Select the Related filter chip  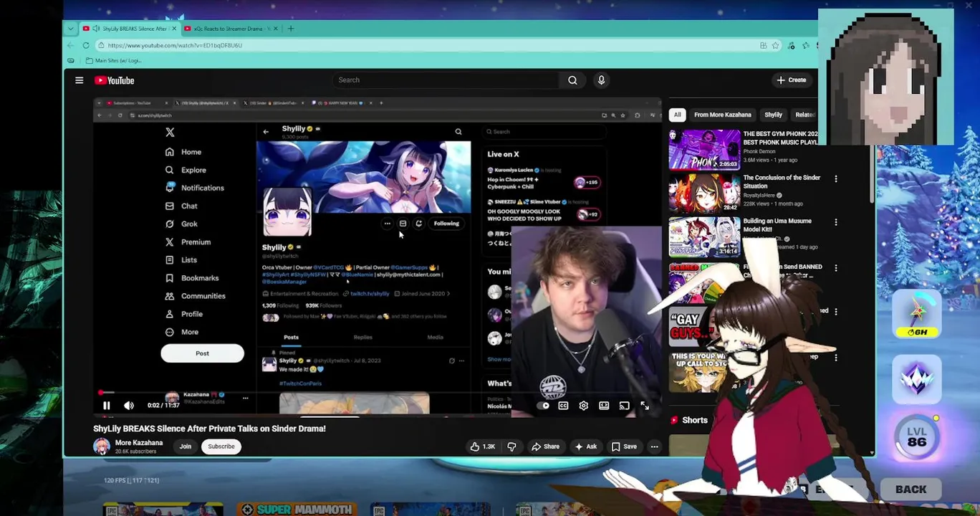tap(804, 115)
